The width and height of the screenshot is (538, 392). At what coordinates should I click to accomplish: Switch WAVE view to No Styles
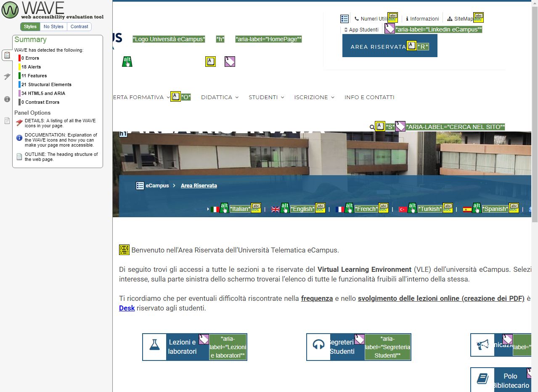(x=53, y=26)
